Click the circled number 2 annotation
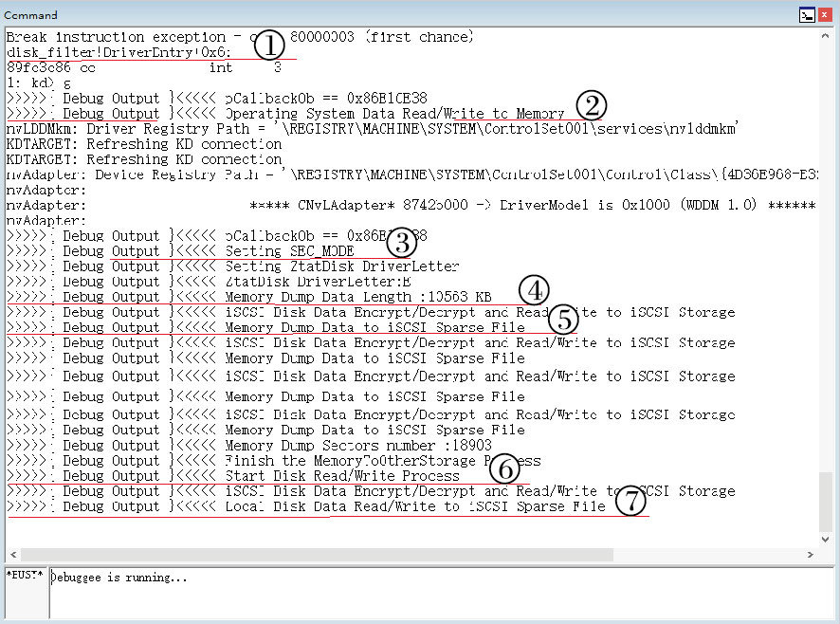 591,105
